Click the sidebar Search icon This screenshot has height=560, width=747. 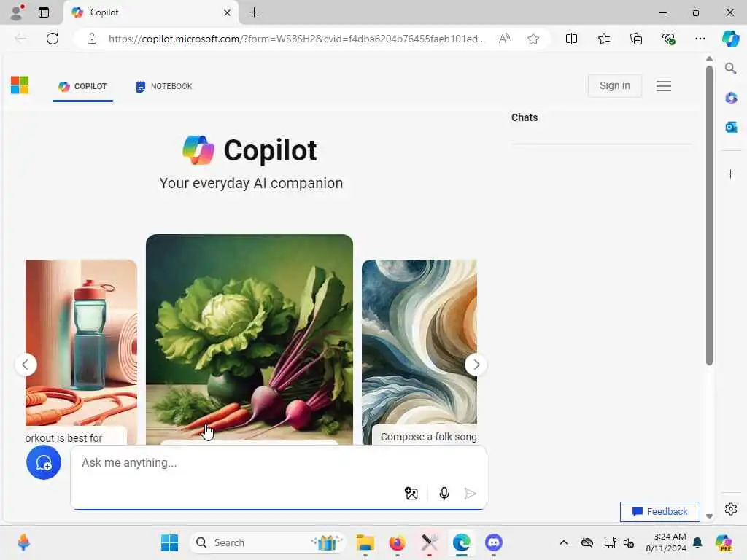pyautogui.click(x=731, y=69)
